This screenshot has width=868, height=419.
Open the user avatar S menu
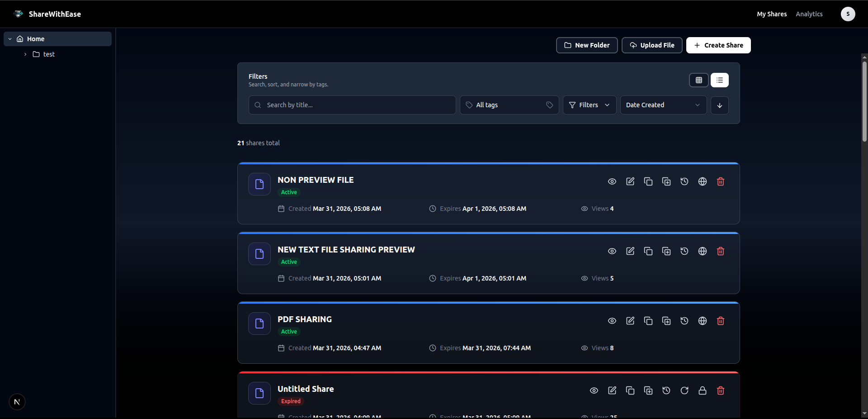click(848, 14)
